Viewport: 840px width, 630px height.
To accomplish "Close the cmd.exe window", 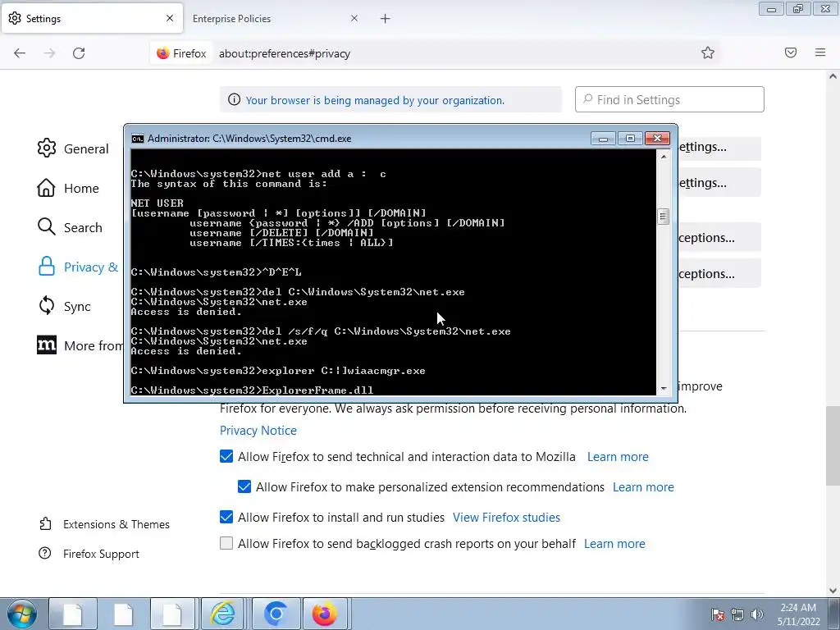I will point(657,139).
